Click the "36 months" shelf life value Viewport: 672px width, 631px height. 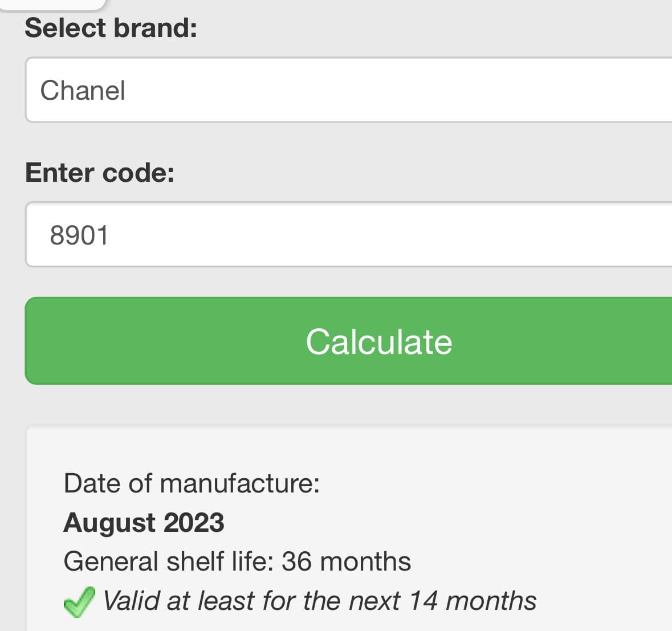click(x=346, y=561)
